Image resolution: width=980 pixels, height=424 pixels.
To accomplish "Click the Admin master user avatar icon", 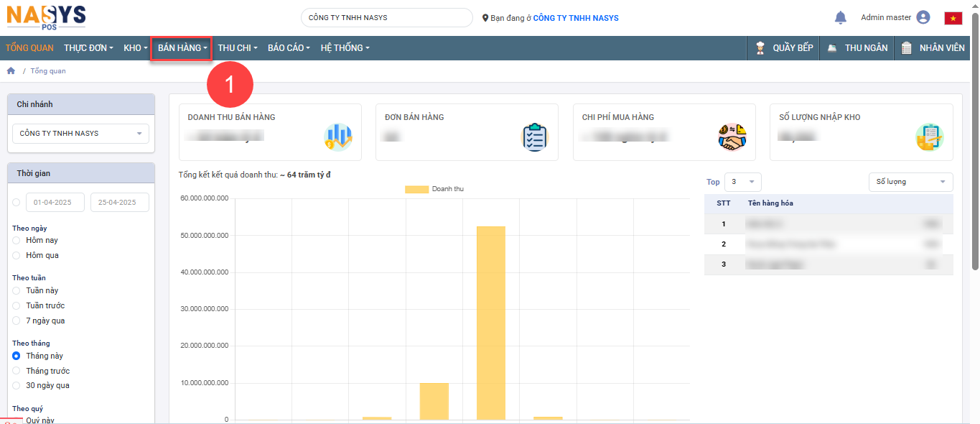I will click(x=923, y=17).
